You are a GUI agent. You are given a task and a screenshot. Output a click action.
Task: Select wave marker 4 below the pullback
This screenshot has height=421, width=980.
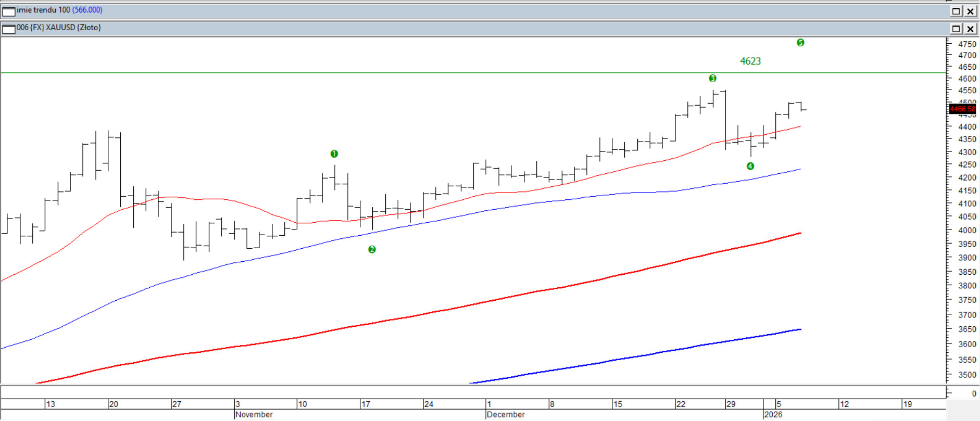[x=750, y=167]
